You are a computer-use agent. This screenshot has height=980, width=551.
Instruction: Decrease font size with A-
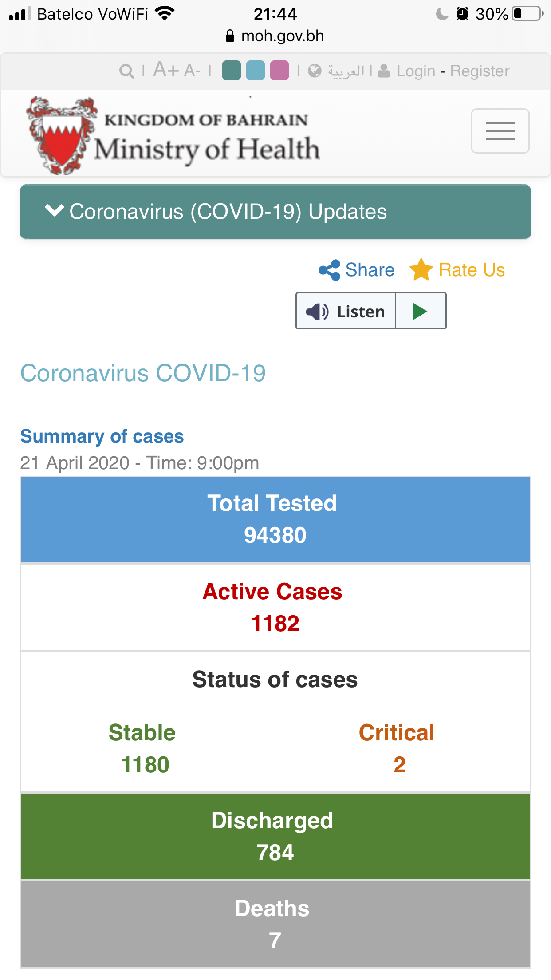193,71
